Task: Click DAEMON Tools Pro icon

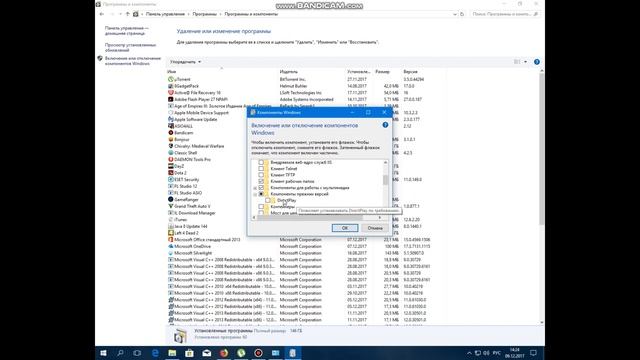Action: point(171,159)
